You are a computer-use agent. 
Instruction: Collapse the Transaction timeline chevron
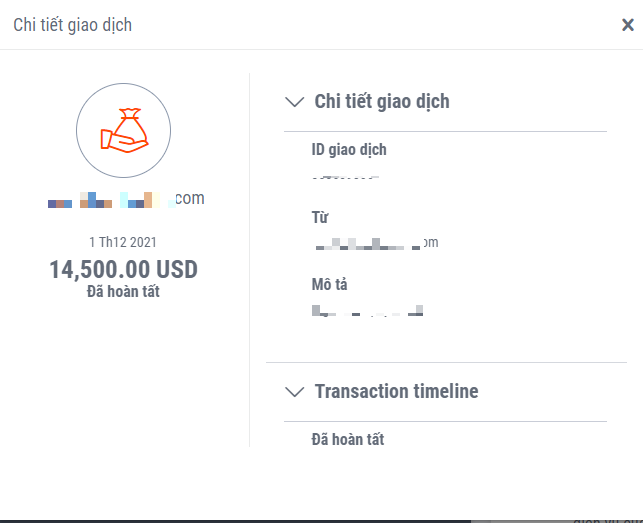point(294,392)
